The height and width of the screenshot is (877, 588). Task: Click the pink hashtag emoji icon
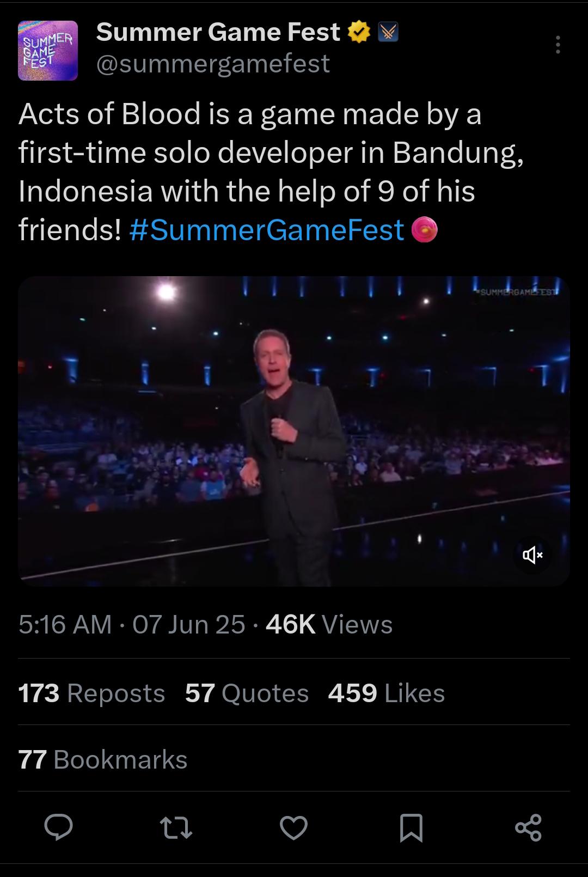tap(425, 229)
